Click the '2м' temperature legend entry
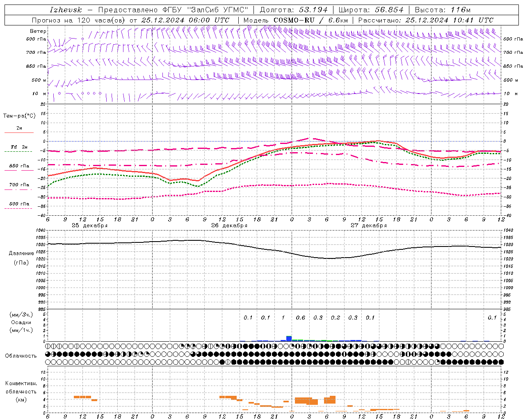 tap(19, 128)
